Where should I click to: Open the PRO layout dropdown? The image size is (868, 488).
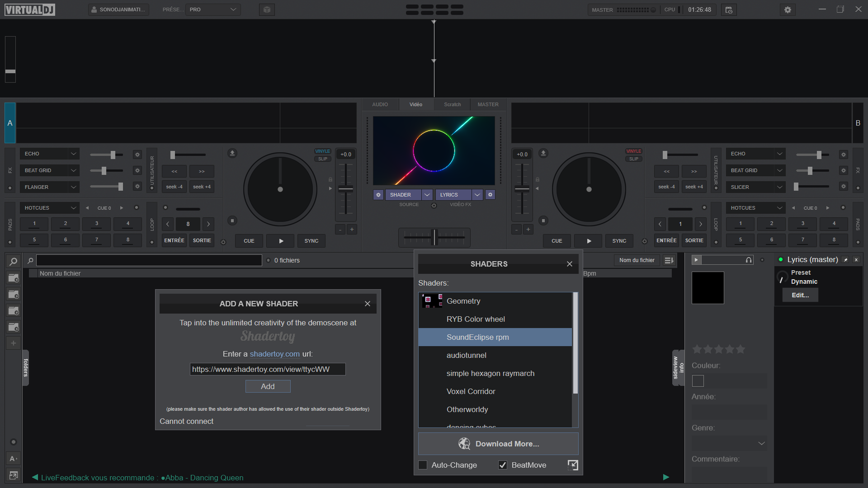(x=213, y=9)
